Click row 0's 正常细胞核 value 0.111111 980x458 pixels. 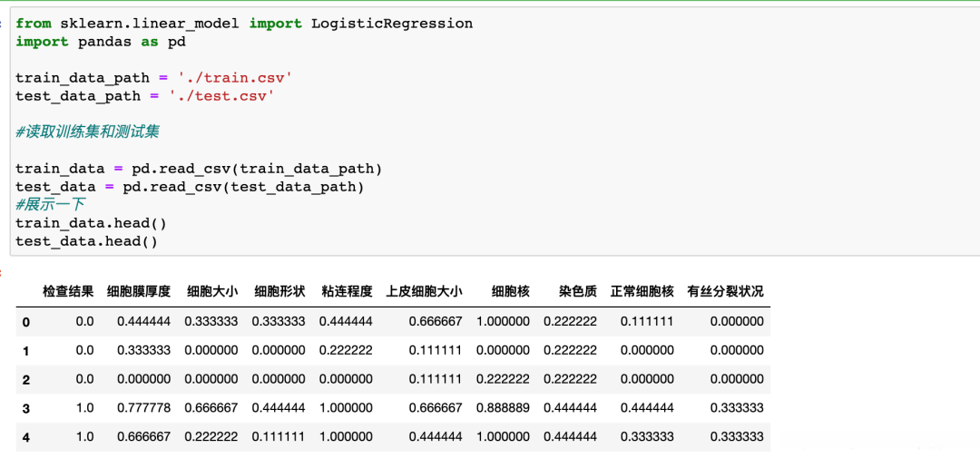(x=647, y=321)
